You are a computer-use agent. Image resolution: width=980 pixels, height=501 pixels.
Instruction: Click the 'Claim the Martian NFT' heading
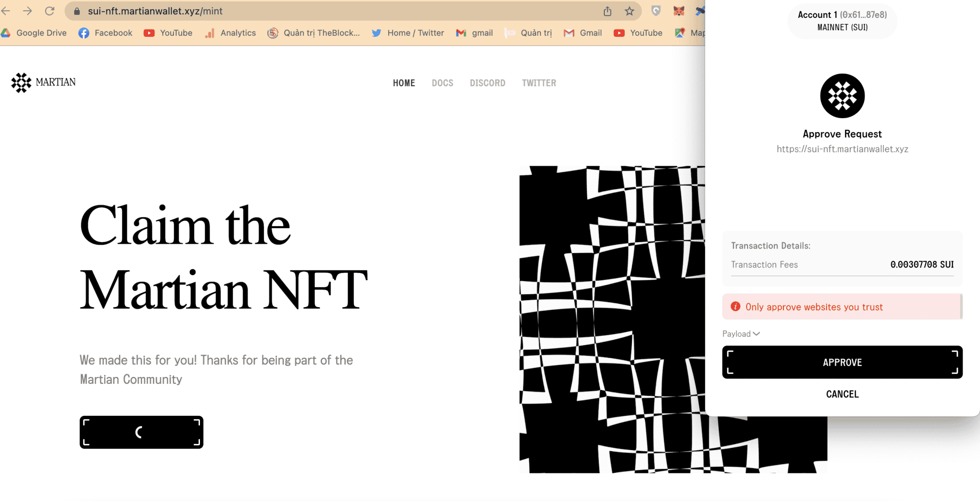coord(223,257)
